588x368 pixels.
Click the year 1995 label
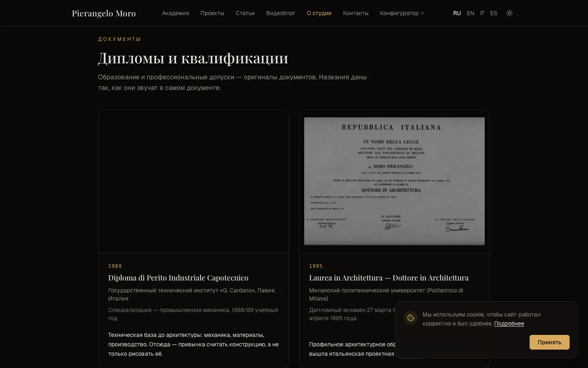coord(316,266)
